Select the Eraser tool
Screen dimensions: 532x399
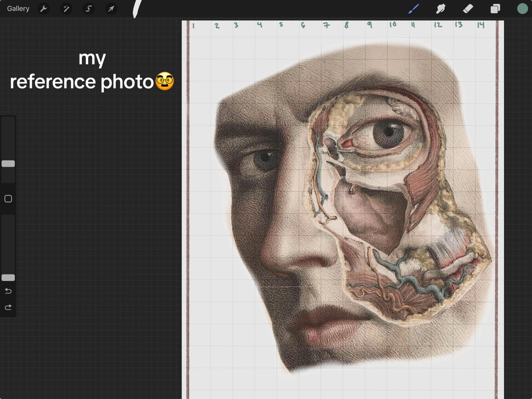pos(468,9)
